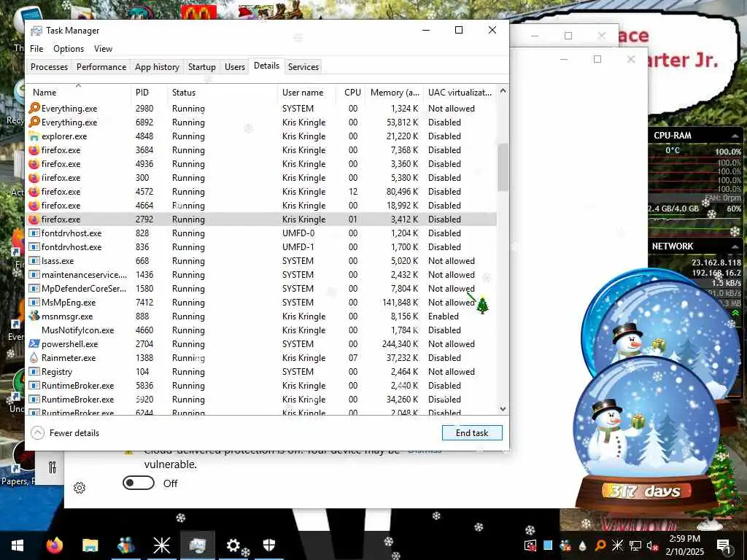This screenshot has width=747, height=560.
Task: Open the notification center icon
Action: [724, 545]
